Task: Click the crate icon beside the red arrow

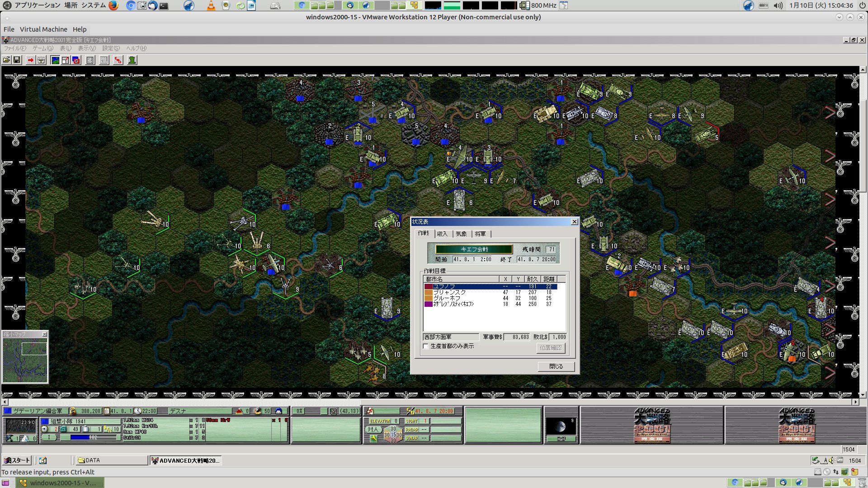Action: point(41,60)
